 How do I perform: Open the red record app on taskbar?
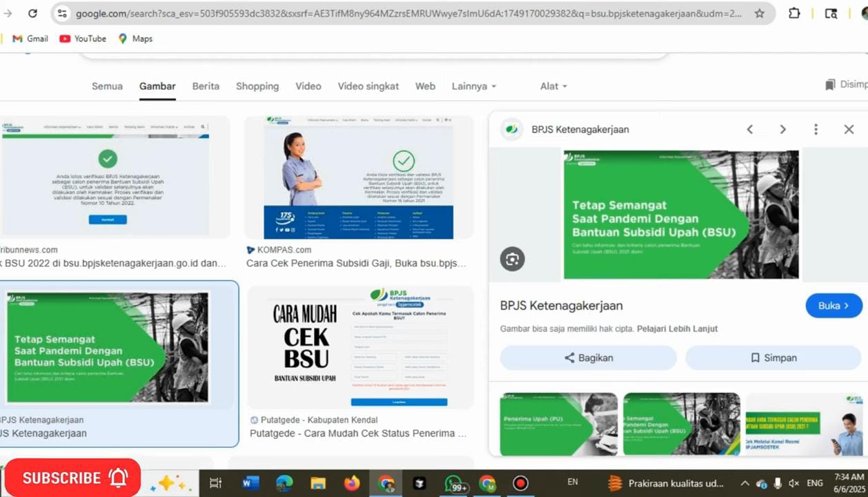pyautogui.click(x=521, y=483)
